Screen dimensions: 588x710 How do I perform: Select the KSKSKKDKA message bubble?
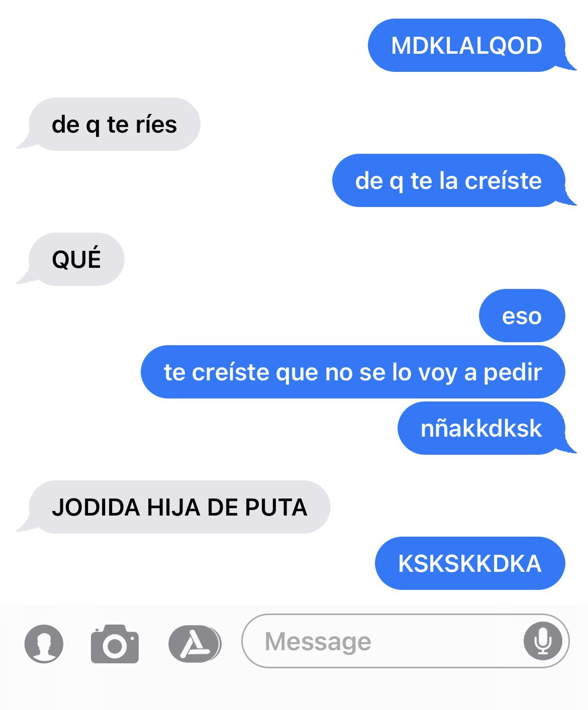[470, 563]
